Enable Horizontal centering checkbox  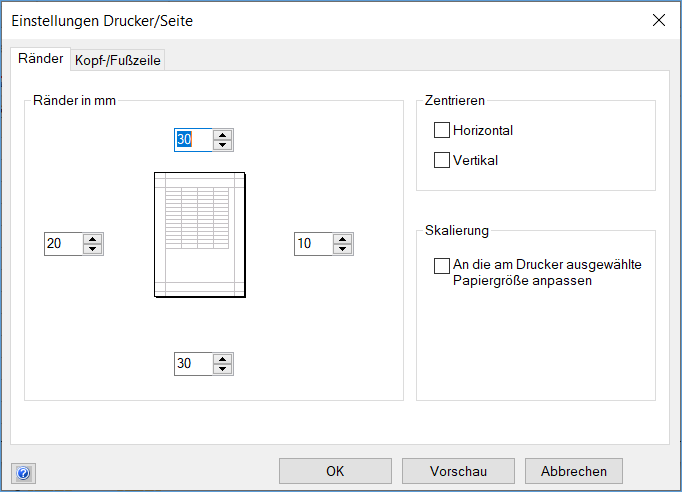pyautogui.click(x=442, y=130)
